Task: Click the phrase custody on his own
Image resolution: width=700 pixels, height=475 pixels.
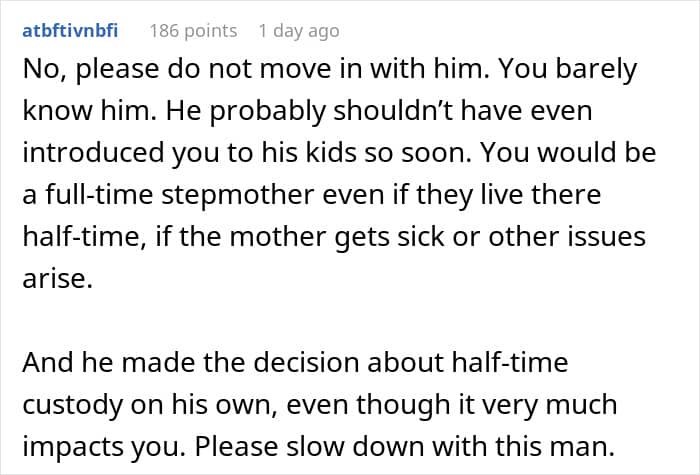Action: coord(149,405)
